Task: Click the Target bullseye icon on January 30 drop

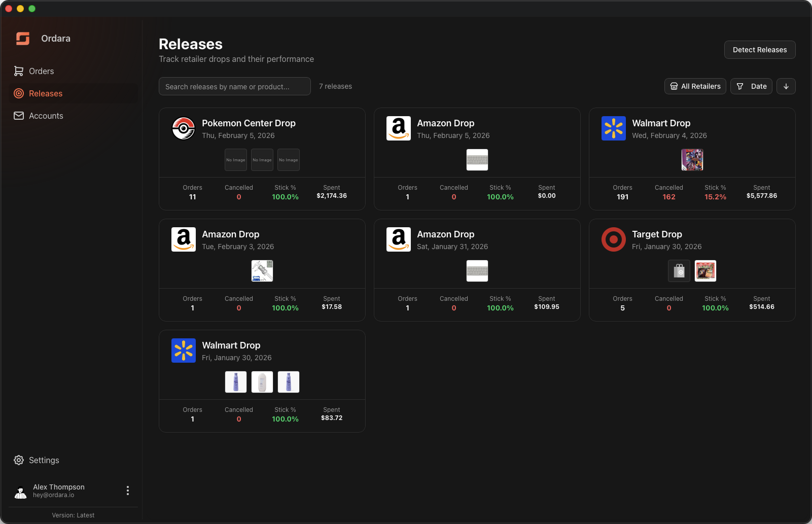Action: tap(613, 239)
